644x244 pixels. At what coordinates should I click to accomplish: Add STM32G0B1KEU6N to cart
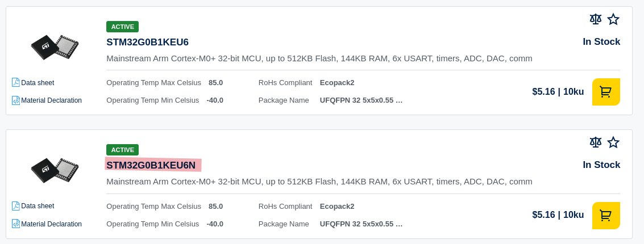(606, 215)
